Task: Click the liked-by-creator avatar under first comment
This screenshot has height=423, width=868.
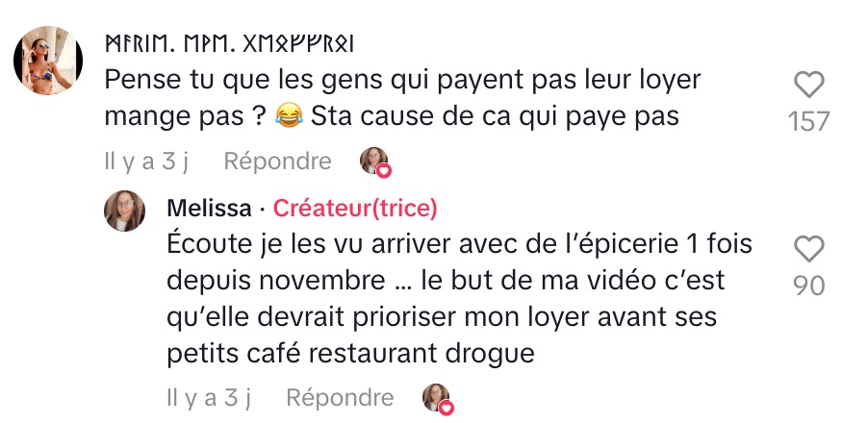Action: click(373, 161)
